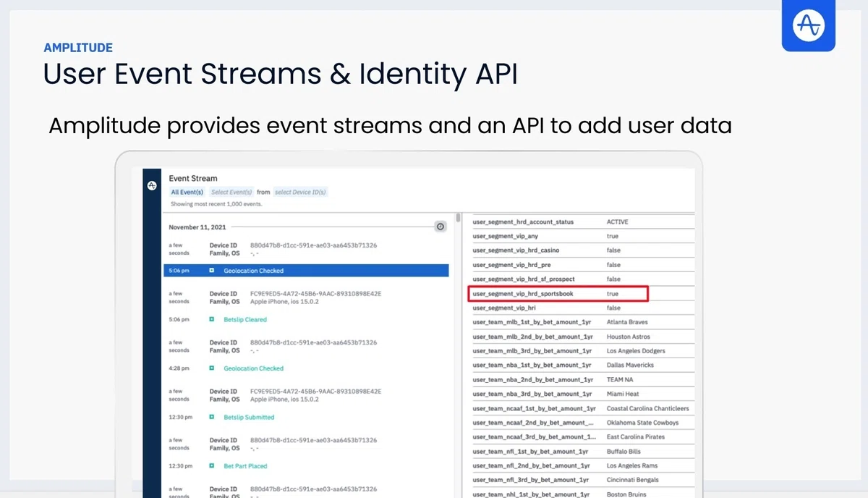Open the Betslip Cleared event
Viewport: 868px width, 498px height.
pos(245,319)
